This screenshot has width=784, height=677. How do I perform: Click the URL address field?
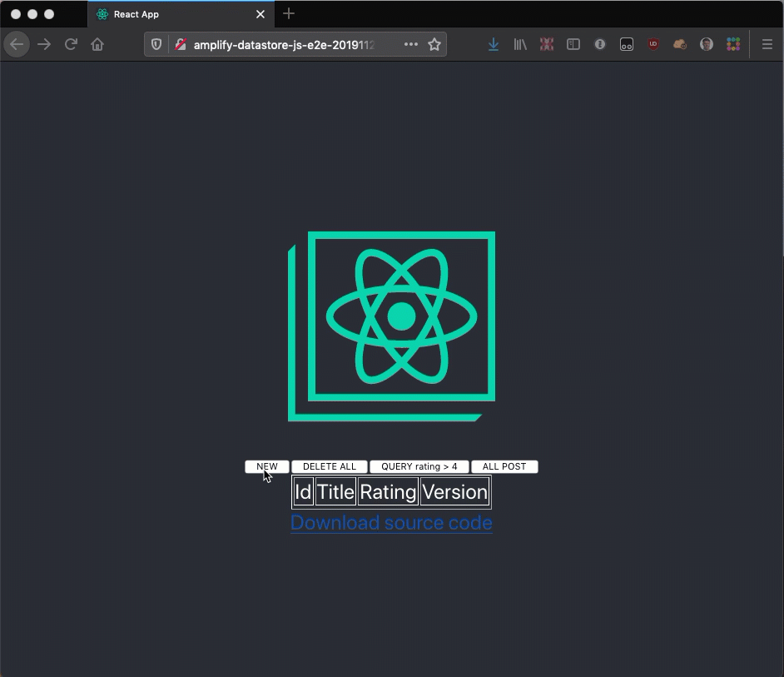pyautogui.click(x=295, y=45)
